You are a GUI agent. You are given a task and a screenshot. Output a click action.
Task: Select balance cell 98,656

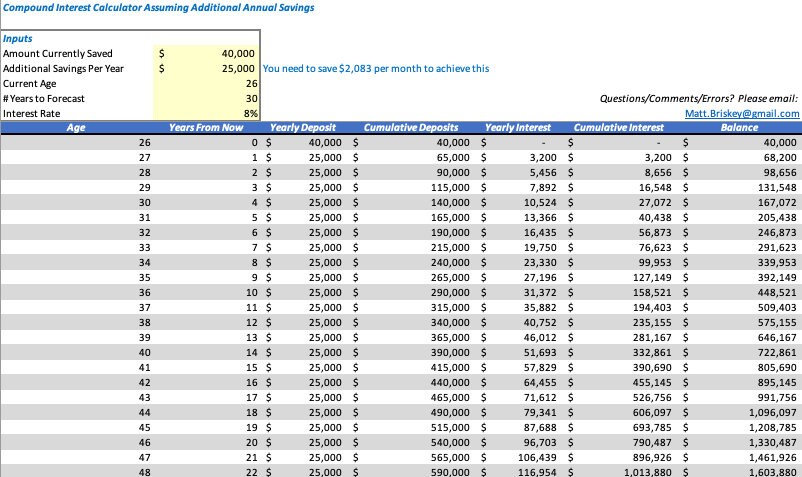(780, 173)
